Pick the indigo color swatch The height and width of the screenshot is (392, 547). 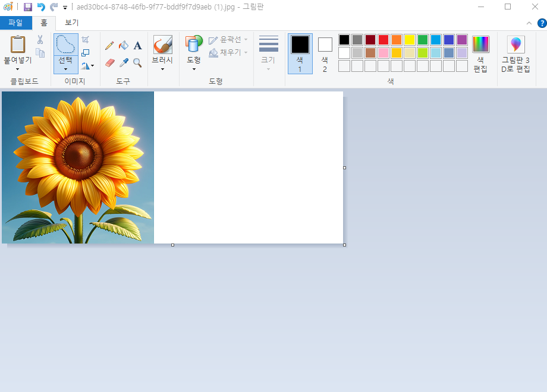(449, 40)
